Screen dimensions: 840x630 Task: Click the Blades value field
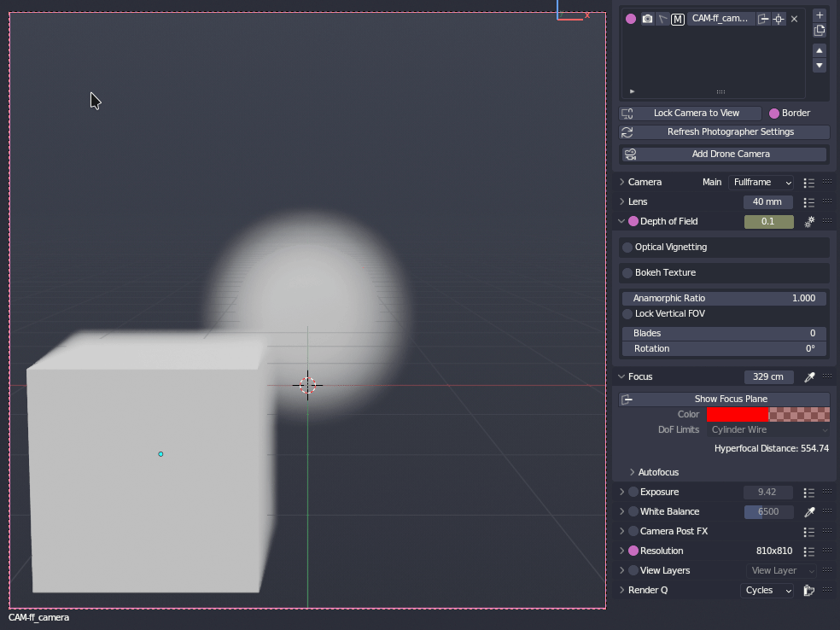(x=724, y=333)
